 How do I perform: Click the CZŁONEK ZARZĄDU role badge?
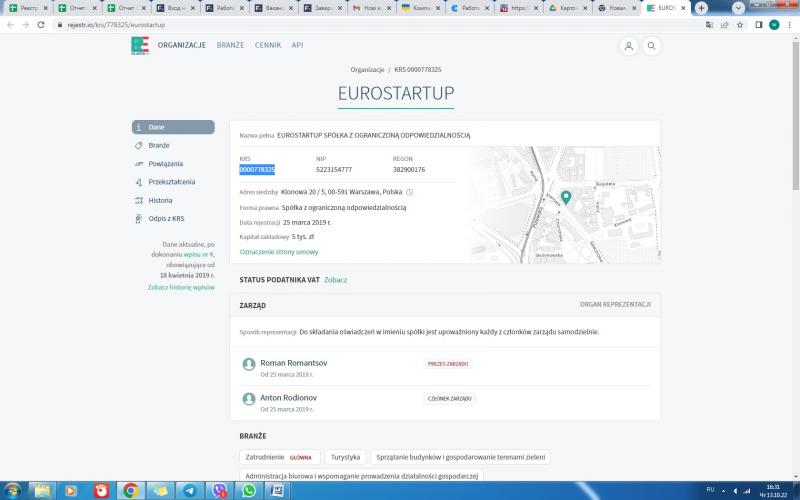click(x=449, y=398)
